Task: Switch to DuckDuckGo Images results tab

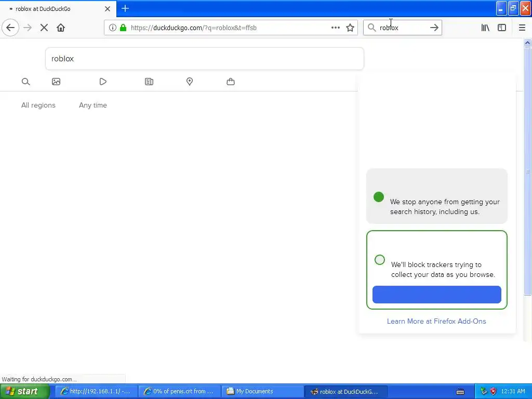Action: [x=56, y=82]
